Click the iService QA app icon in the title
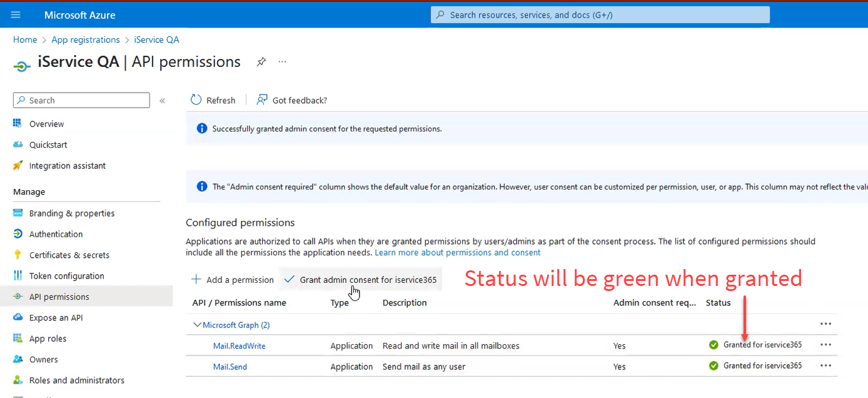Viewport: 868px width, 398px height. click(22, 66)
